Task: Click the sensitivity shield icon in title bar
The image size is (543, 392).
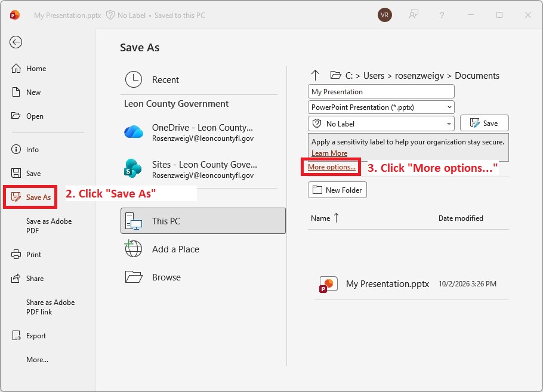Action: pos(110,16)
